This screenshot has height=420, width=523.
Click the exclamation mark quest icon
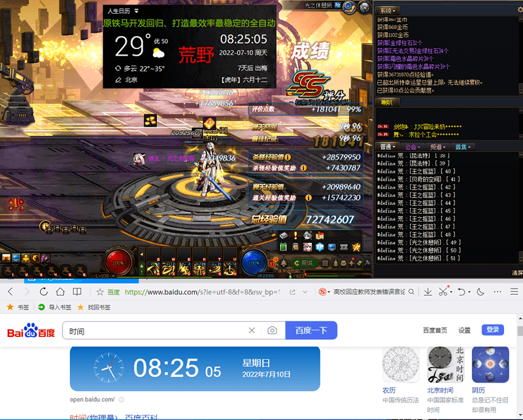point(295,236)
